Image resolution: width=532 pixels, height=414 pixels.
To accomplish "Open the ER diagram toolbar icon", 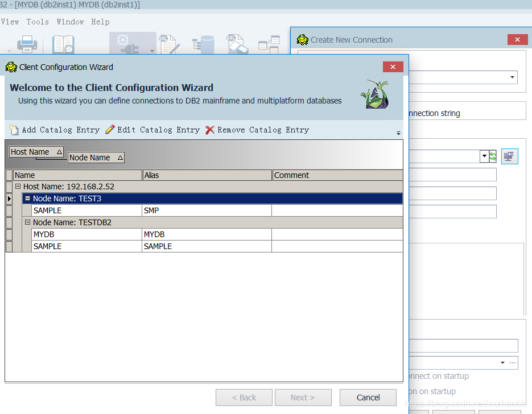I will tap(269, 44).
